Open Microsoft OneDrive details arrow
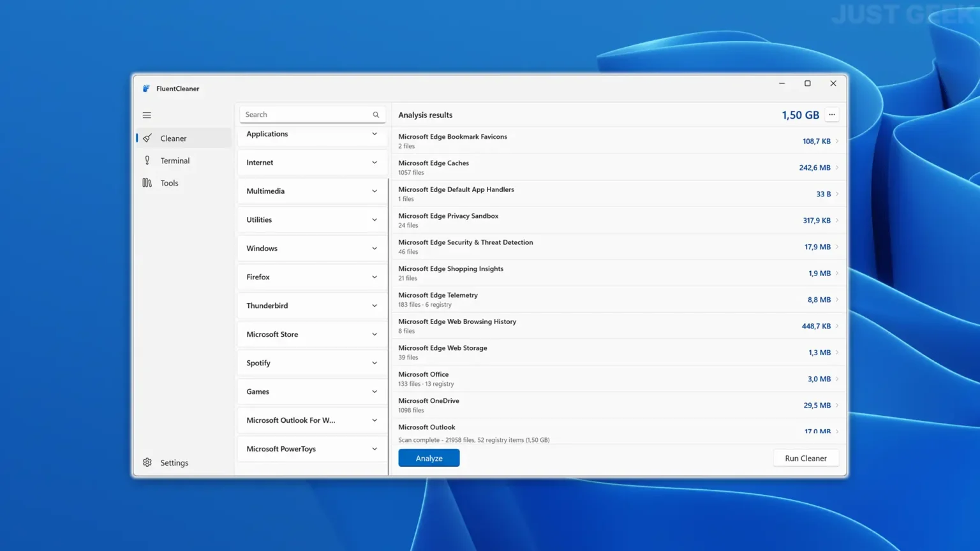Screen dimensions: 980x551 837,406
